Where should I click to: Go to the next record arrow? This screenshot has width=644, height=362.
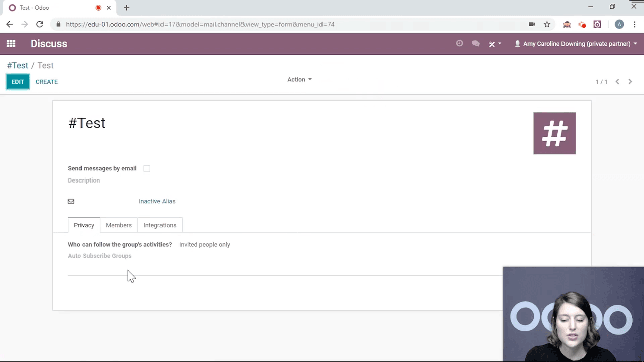point(630,82)
